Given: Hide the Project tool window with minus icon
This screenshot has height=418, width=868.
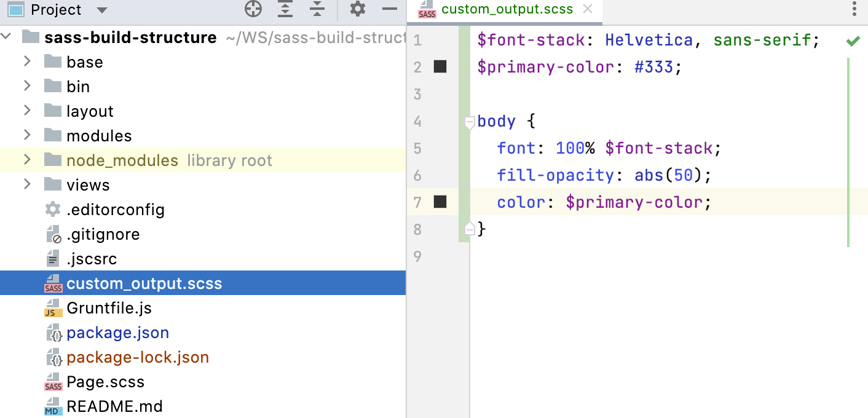Looking at the screenshot, I should click(390, 9).
